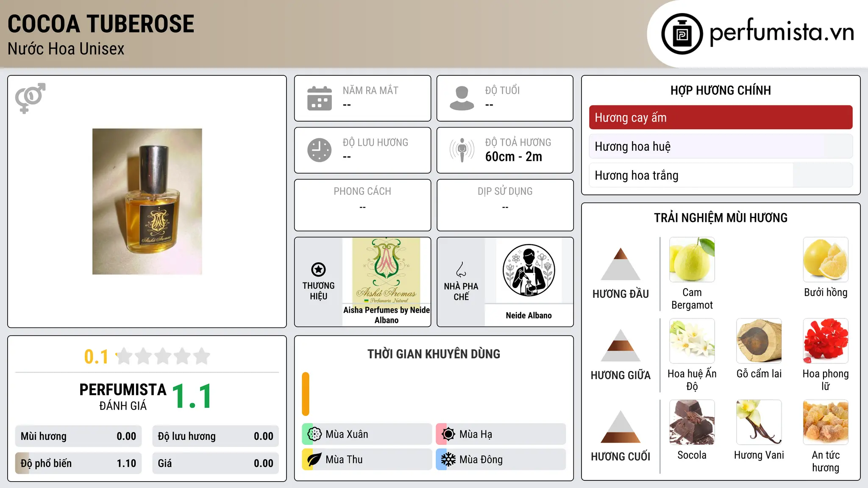Click the Mùi hương score row

(78, 436)
